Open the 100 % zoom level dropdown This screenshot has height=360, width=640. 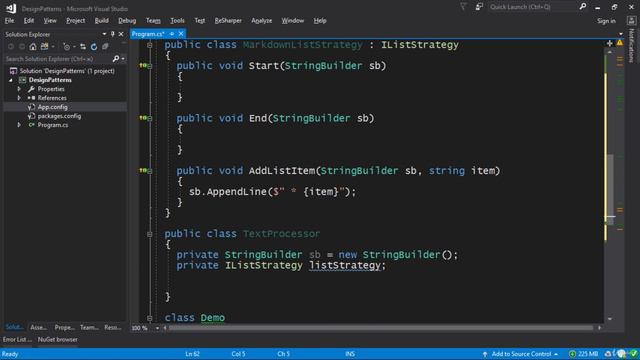coord(157,328)
